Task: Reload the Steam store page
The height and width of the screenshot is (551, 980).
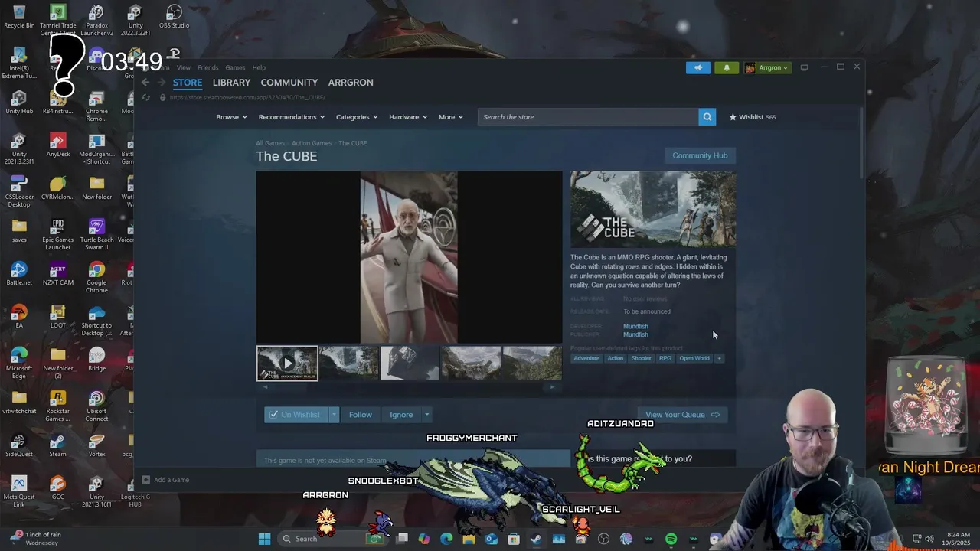Action: coord(145,98)
